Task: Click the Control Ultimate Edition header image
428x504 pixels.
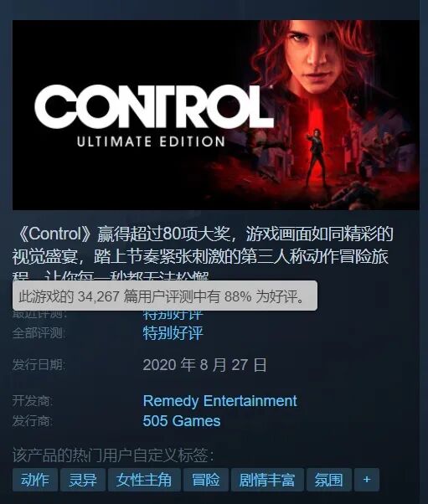Action: [x=216, y=115]
